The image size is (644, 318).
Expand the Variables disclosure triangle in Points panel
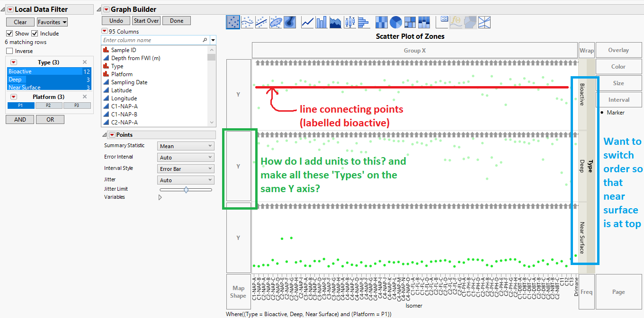pos(160,197)
